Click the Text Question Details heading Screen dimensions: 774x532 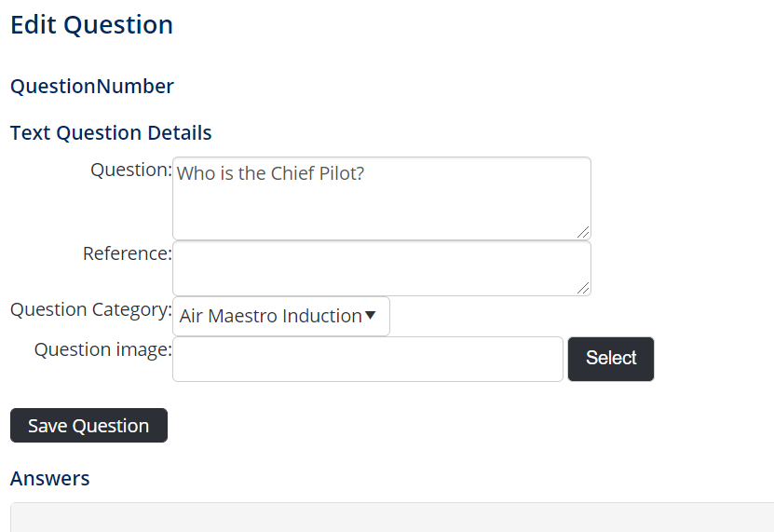point(111,133)
